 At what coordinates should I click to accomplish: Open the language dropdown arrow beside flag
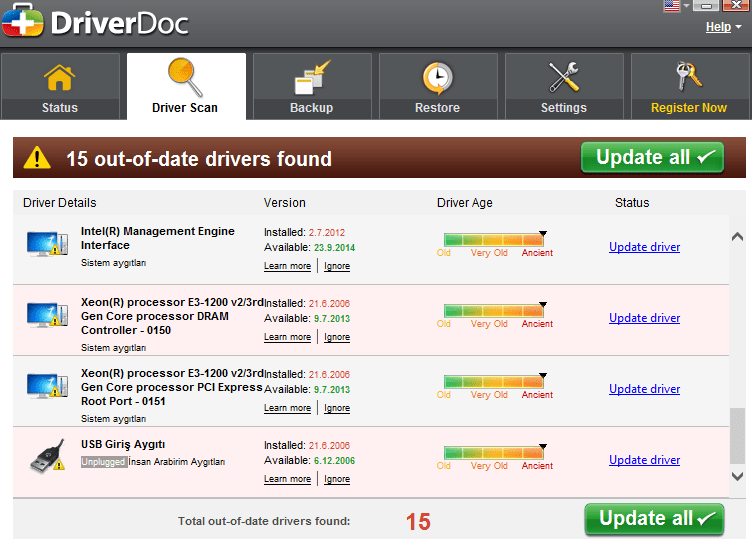[686, 6]
